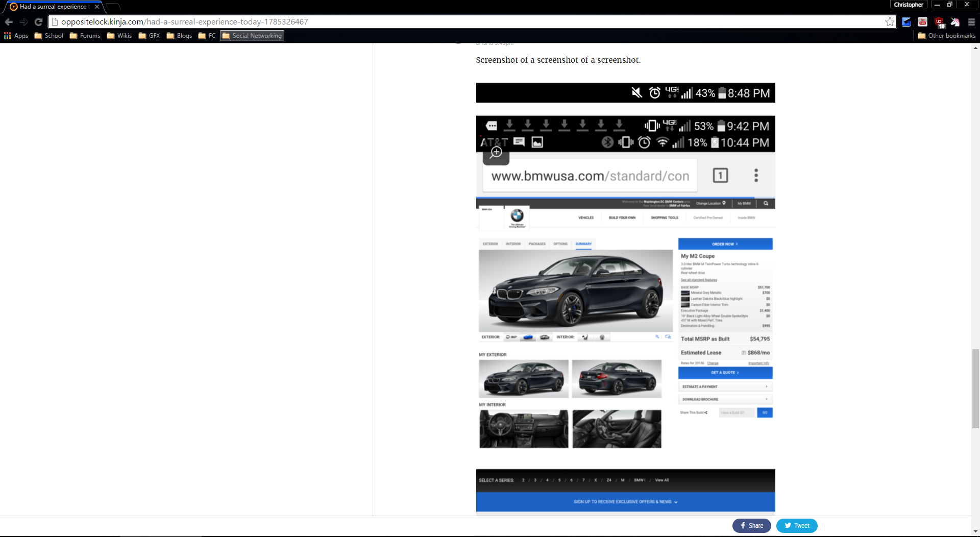Click the scrollbar down arrow
980x537 pixels.
975,531
